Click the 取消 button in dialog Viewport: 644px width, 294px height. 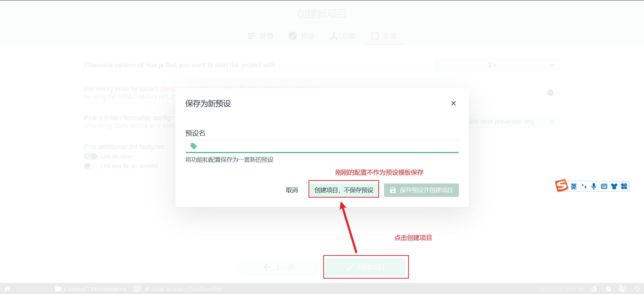coord(292,190)
